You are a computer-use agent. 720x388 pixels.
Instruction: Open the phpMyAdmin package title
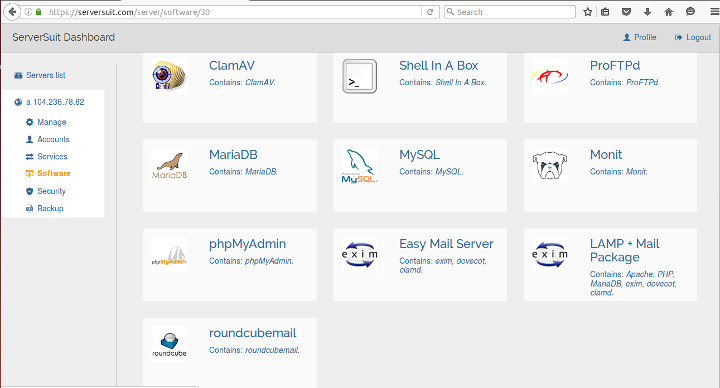point(248,244)
